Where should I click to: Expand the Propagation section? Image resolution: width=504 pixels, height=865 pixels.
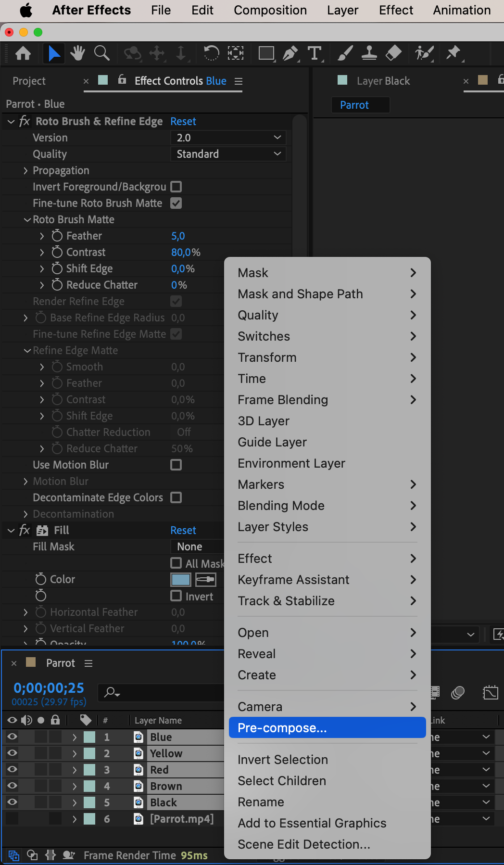click(25, 170)
